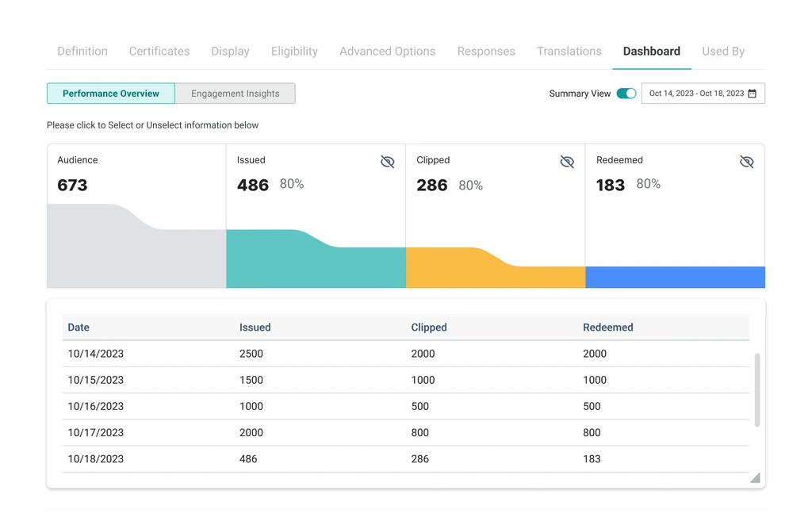Click the Clipped column header in table

coord(429,328)
